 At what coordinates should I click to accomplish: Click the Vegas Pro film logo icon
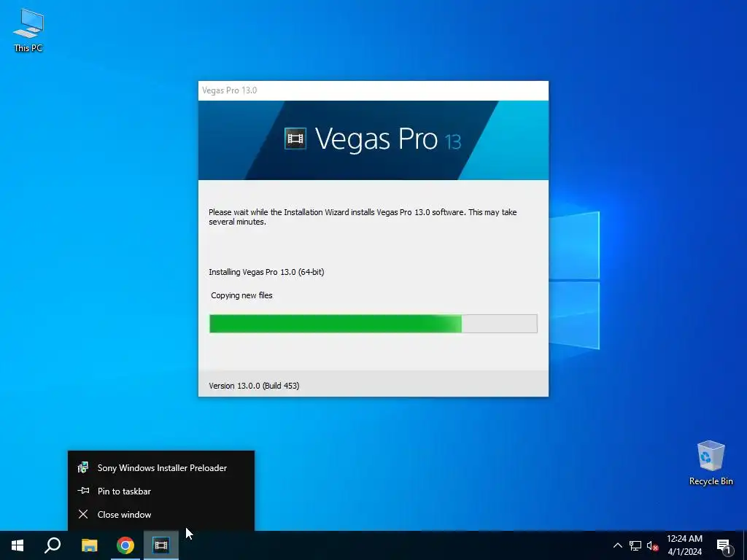click(295, 139)
